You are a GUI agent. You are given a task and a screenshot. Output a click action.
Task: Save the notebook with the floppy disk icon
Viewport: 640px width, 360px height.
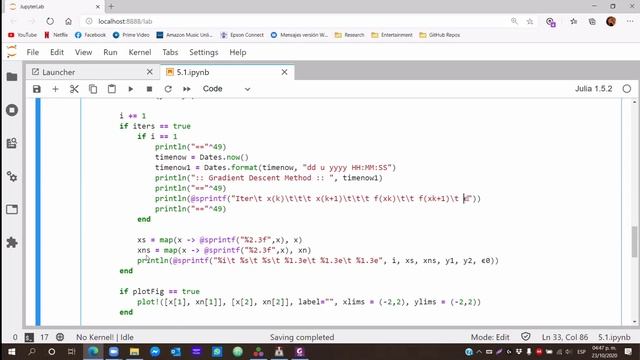coord(37,89)
